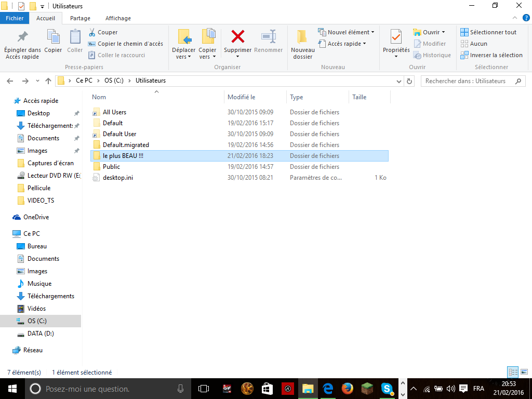Click the Couper scissors command
The image size is (532, 399).
coord(103,32)
